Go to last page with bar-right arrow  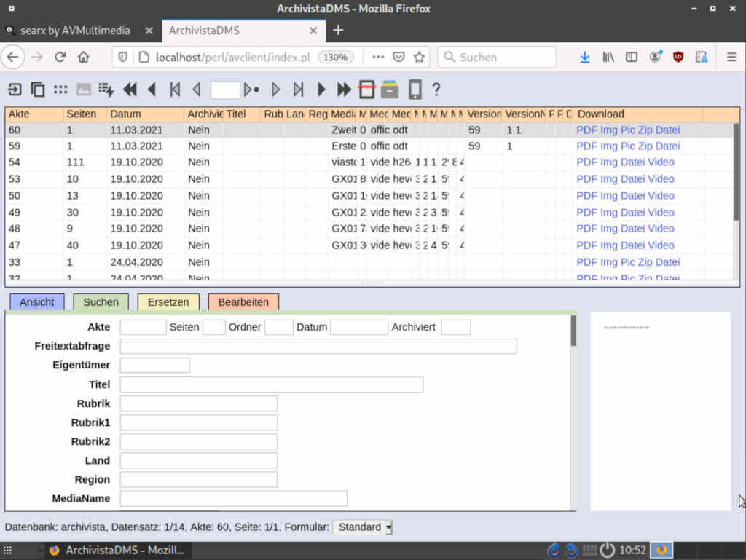click(298, 90)
